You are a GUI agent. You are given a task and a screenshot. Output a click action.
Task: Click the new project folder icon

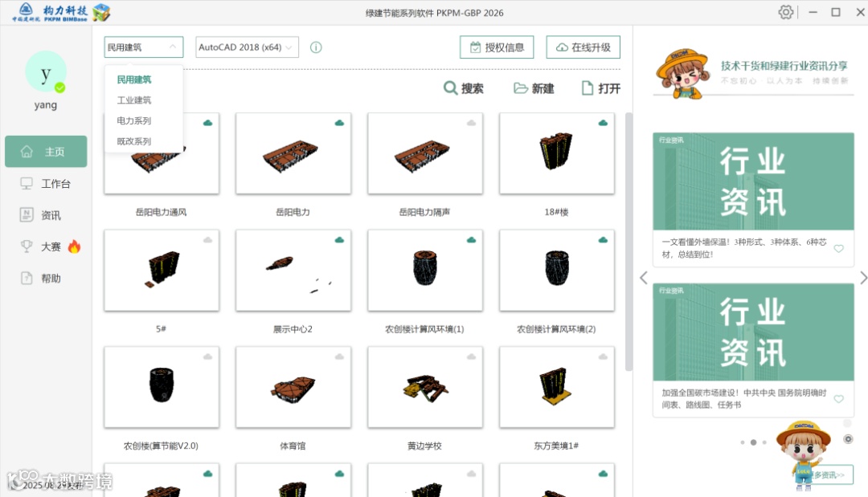pos(520,88)
